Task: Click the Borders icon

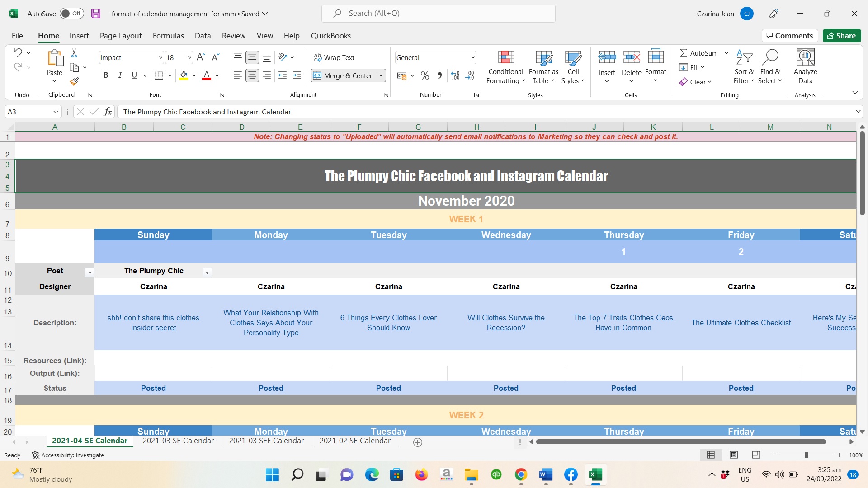Action: point(159,75)
